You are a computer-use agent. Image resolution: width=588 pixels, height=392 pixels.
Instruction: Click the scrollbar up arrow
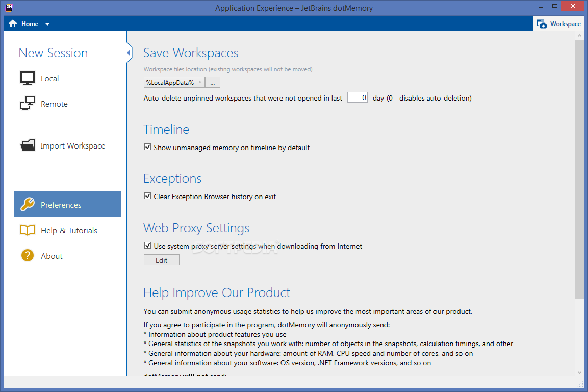tap(580, 36)
